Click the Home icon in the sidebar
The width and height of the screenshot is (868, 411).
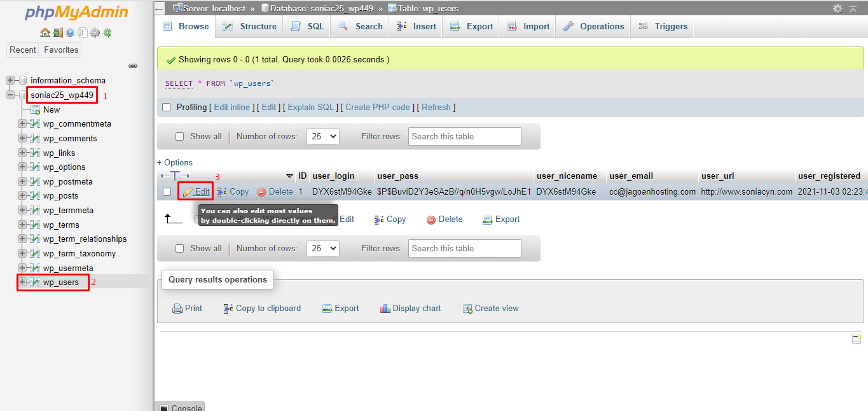(45, 32)
